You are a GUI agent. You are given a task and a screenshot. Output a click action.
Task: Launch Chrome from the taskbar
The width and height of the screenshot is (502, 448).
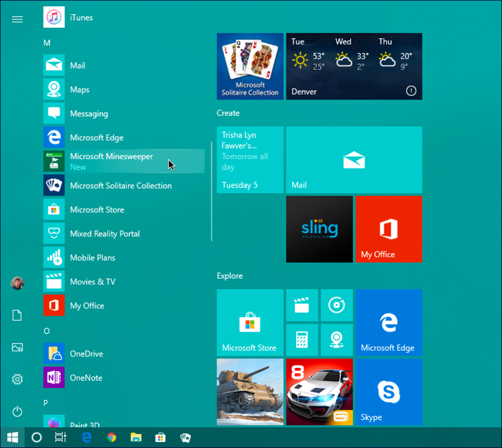pos(111,437)
